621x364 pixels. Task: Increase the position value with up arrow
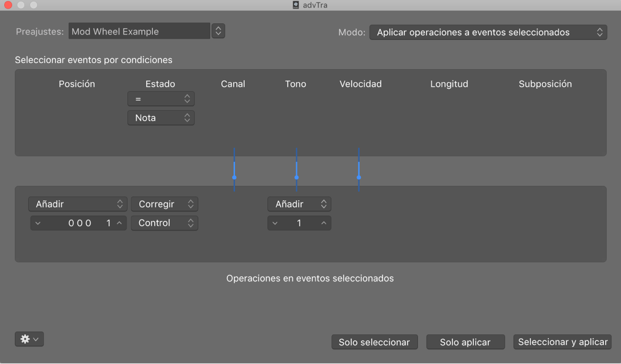coord(119,223)
